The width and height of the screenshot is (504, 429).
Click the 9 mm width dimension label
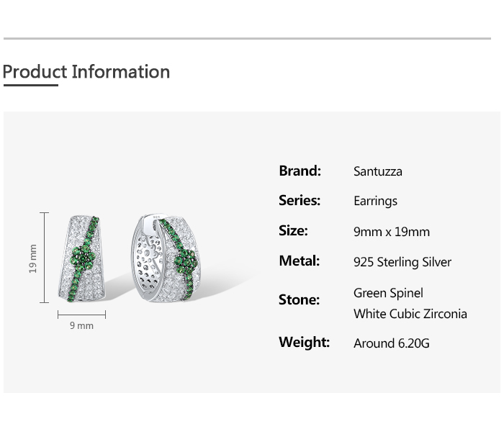[x=81, y=325]
